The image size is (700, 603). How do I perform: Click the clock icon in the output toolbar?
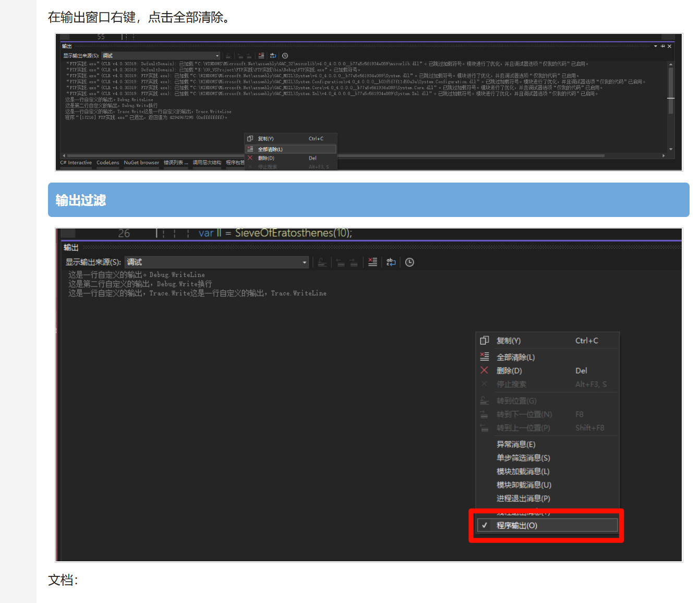click(x=409, y=262)
